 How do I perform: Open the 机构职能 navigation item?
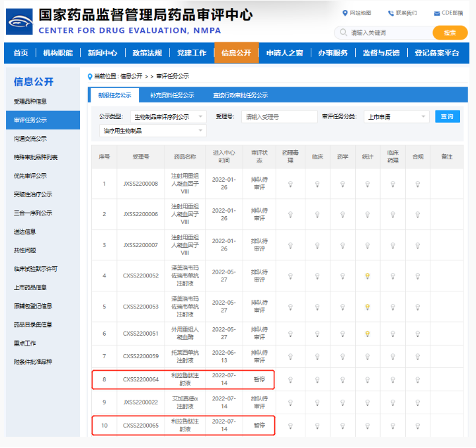coord(58,53)
